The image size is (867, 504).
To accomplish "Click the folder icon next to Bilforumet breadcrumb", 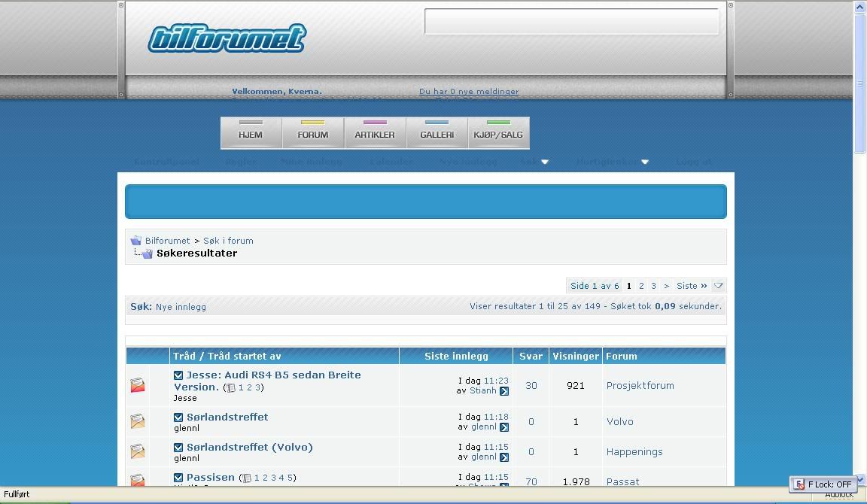I will pos(136,241).
